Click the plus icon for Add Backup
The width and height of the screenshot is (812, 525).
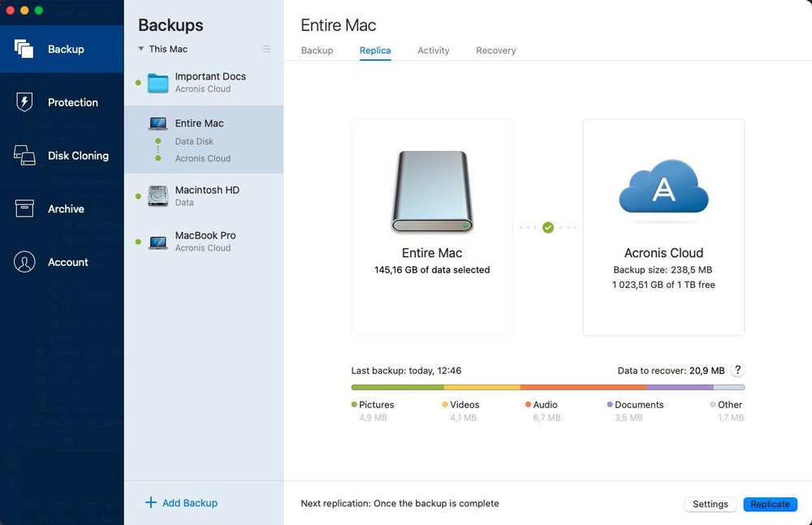(x=150, y=503)
